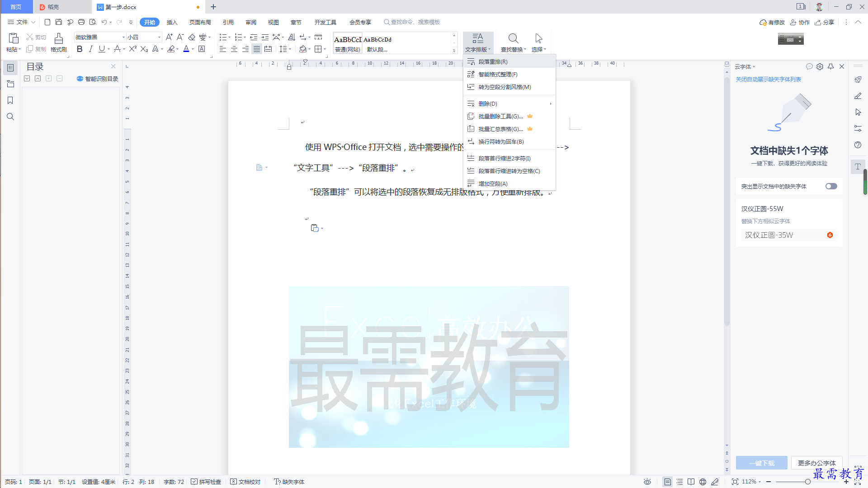
Task: Open Find and Replace (查找替换)
Action: (513, 42)
